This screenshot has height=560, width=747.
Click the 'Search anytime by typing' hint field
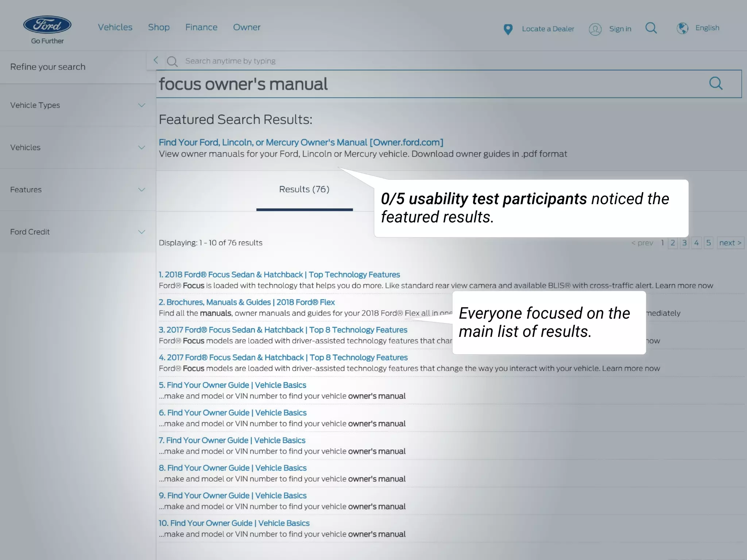pos(230,61)
